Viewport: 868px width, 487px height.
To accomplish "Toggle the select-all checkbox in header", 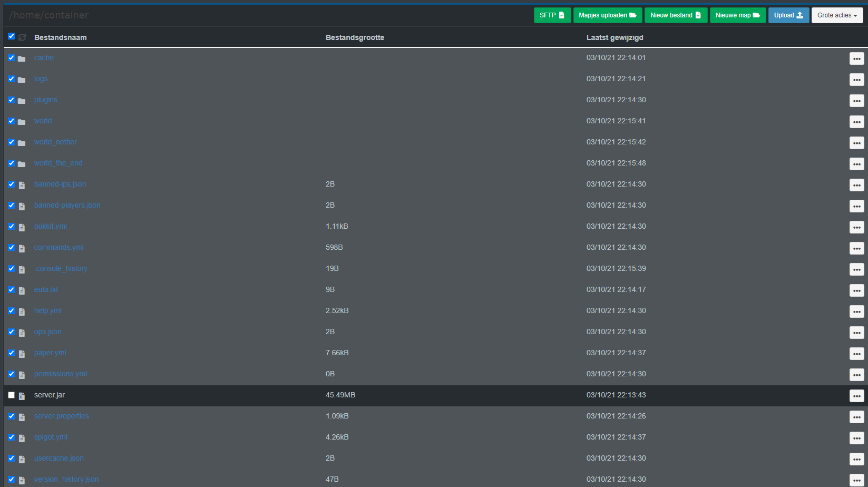I will pyautogui.click(x=11, y=36).
